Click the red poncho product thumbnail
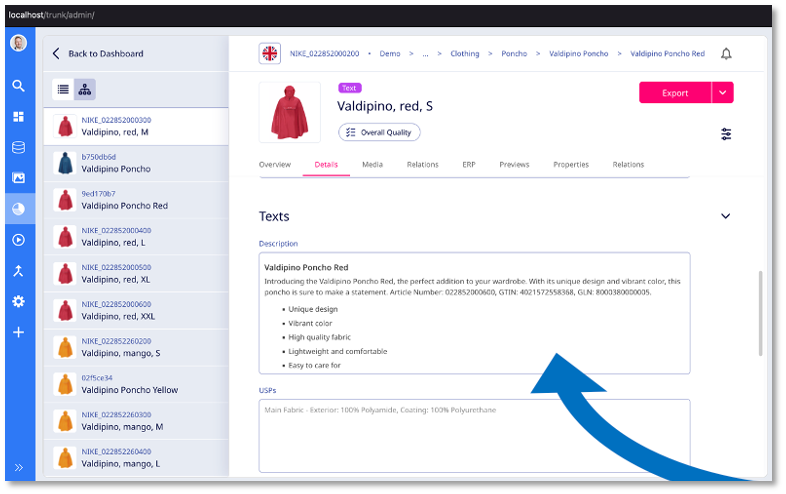The image size is (786, 494). pyautogui.click(x=290, y=112)
